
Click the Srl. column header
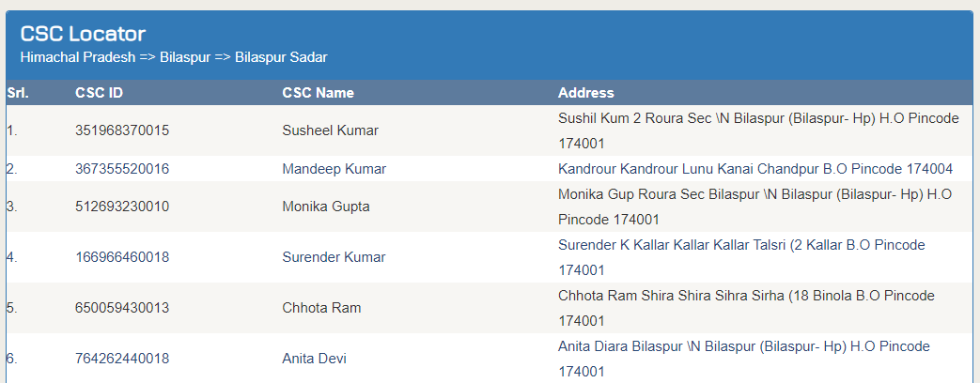coord(18,93)
